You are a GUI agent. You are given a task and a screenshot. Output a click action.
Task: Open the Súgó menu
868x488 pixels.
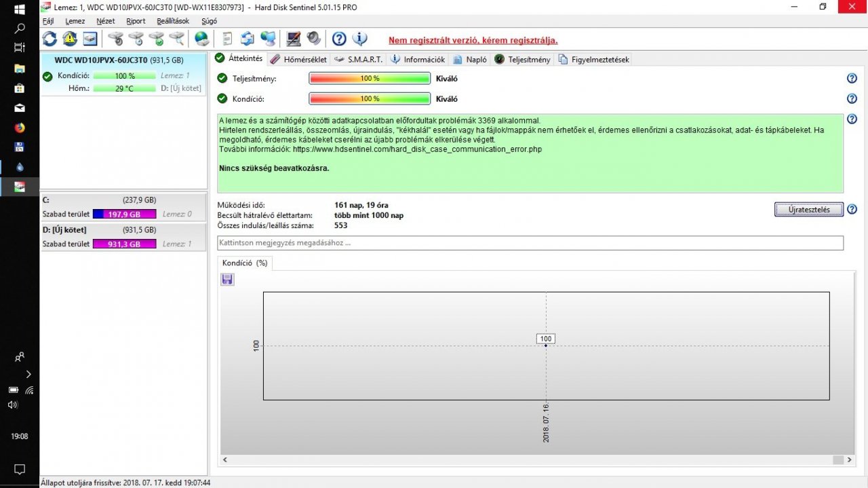[209, 21]
